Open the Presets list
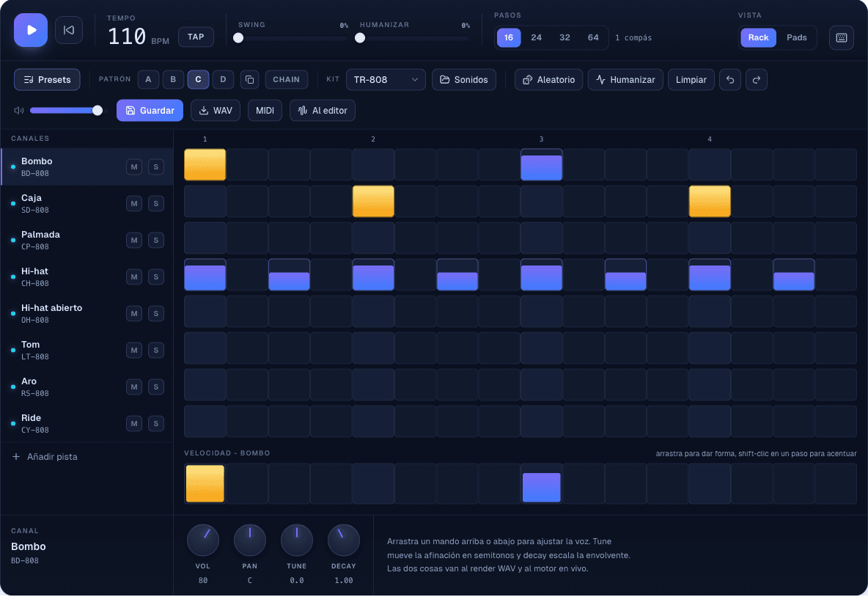The height and width of the screenshot is (597, 868). (47, 80)
